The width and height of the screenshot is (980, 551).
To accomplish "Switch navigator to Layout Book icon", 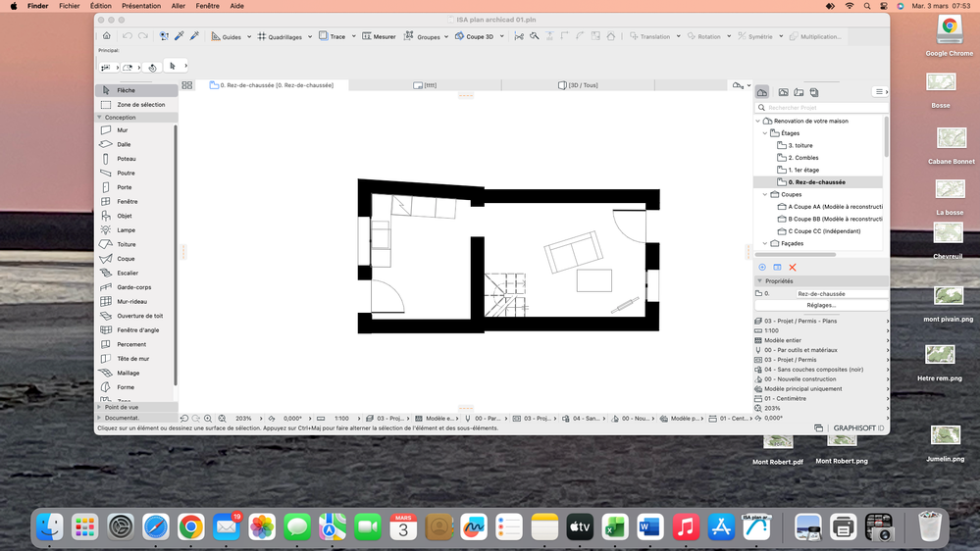I will (x=799, y=92).
